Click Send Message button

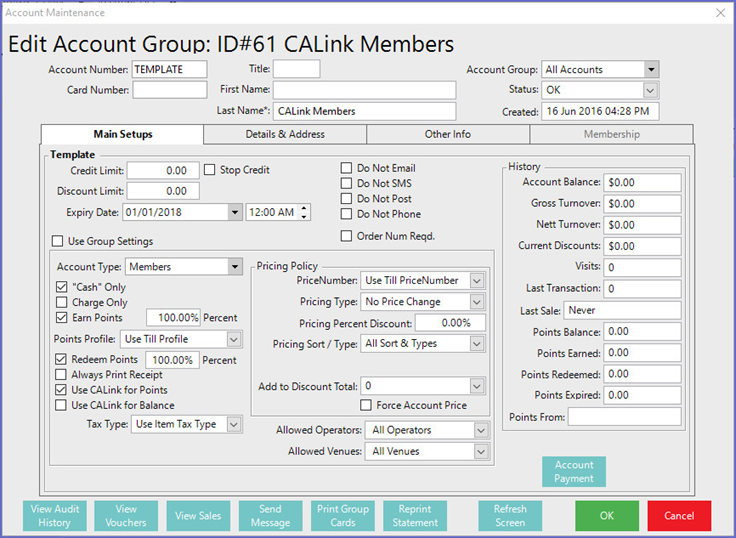click(x=270, y=515)
